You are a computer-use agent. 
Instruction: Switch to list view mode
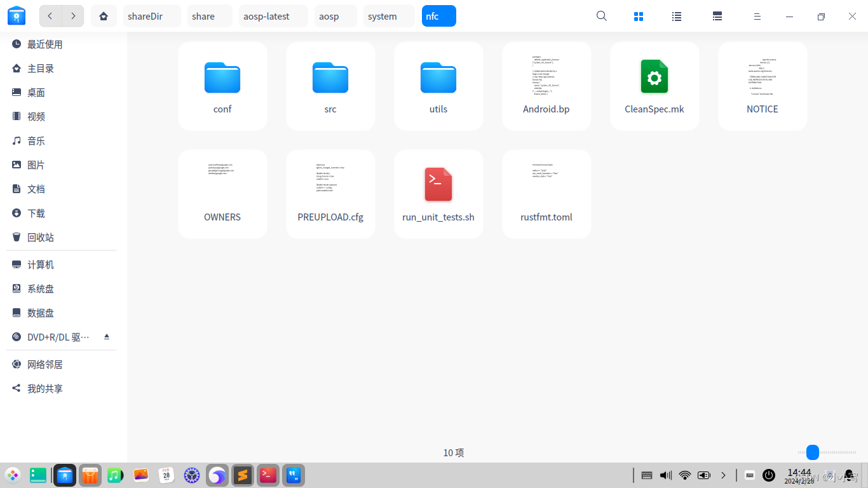tap(677, 16)
